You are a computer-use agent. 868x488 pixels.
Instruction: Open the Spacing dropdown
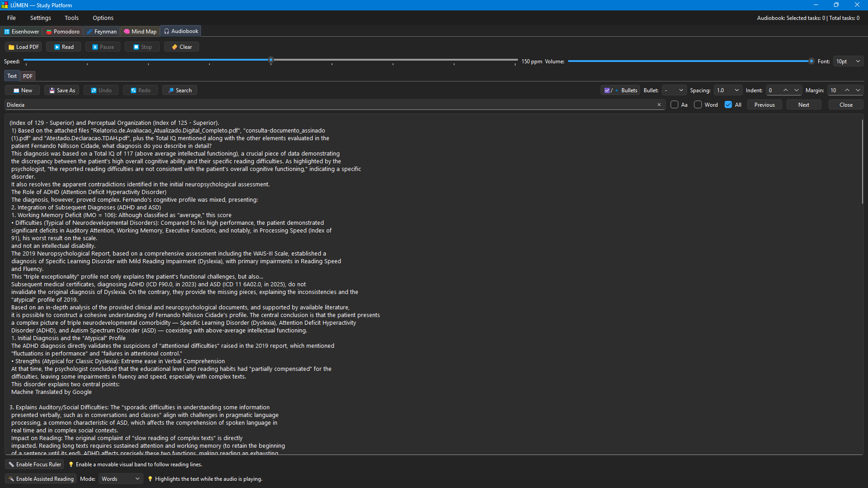click(728, 90)
